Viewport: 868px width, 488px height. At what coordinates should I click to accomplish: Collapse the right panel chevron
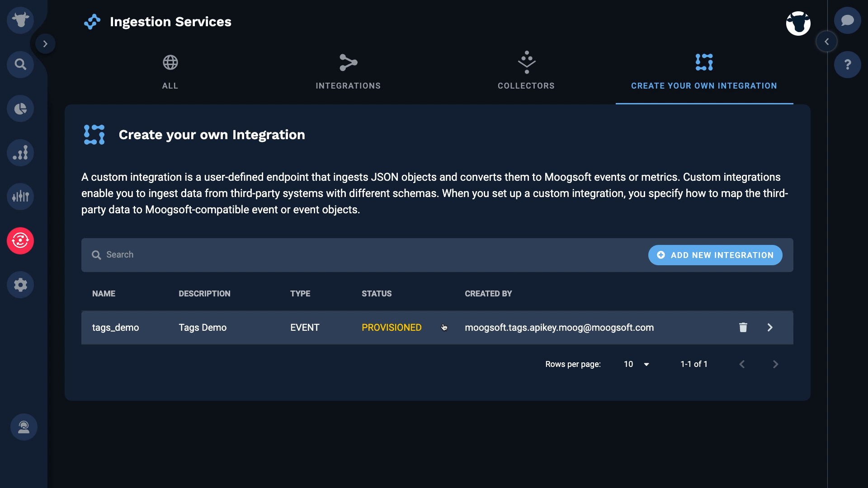[x=826, y=42]
